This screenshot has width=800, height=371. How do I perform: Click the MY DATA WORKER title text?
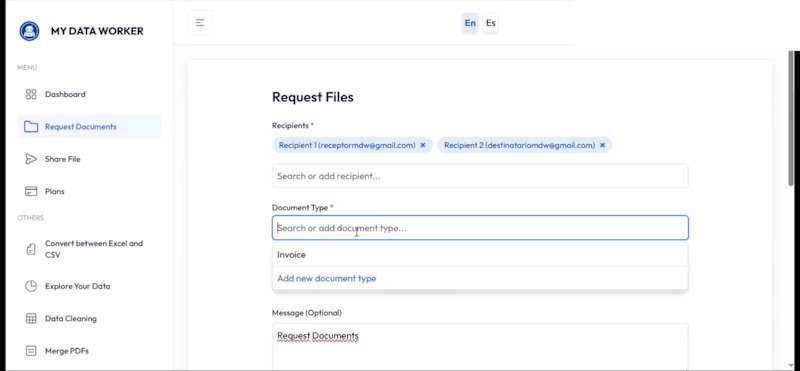point(97,31)
